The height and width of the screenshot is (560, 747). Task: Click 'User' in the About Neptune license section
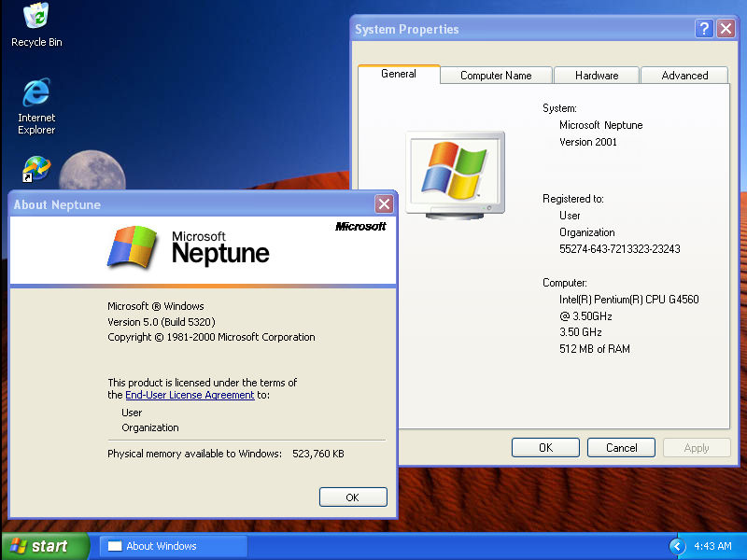click(x=132, y=413)
